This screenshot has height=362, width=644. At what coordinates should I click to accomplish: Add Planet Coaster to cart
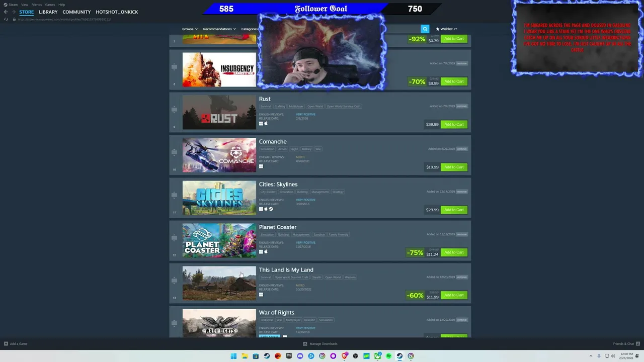point(454,252)
